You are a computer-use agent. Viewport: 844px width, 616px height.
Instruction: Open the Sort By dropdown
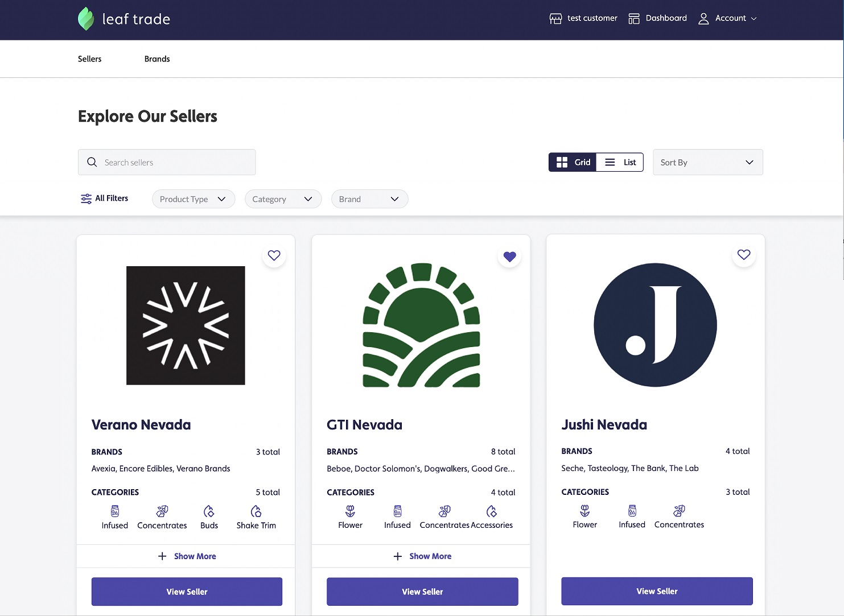pyautogui.click(x=708, y=162)
